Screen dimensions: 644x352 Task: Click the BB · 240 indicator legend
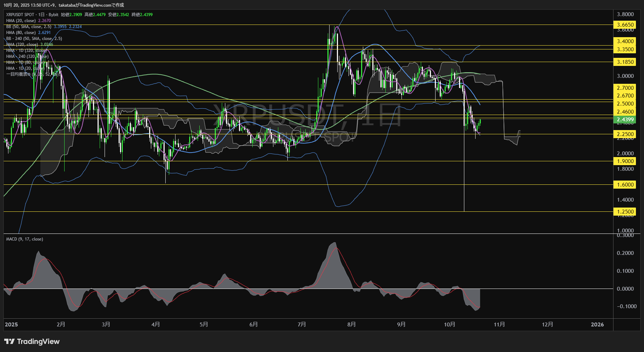coord(34,39)
